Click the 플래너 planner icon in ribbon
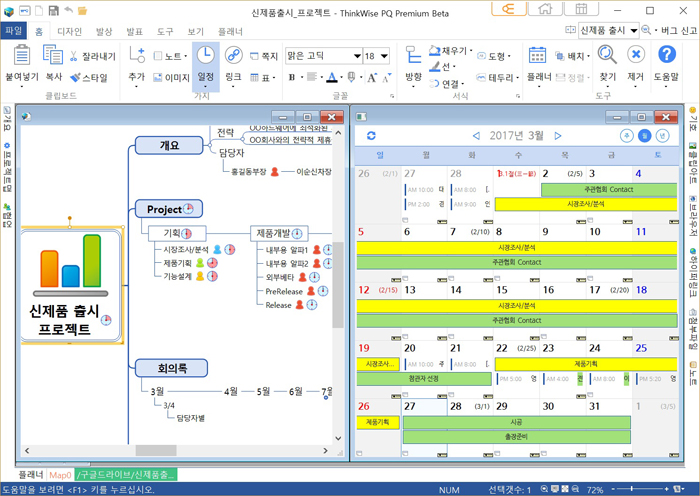This screenshot has height=496, width=700. click(x=538, y=57)
